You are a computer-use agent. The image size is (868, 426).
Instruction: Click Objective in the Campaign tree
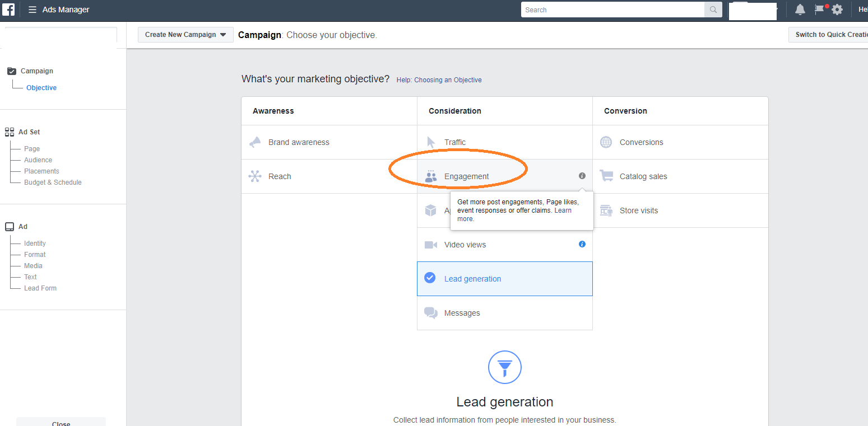[41, 88]
